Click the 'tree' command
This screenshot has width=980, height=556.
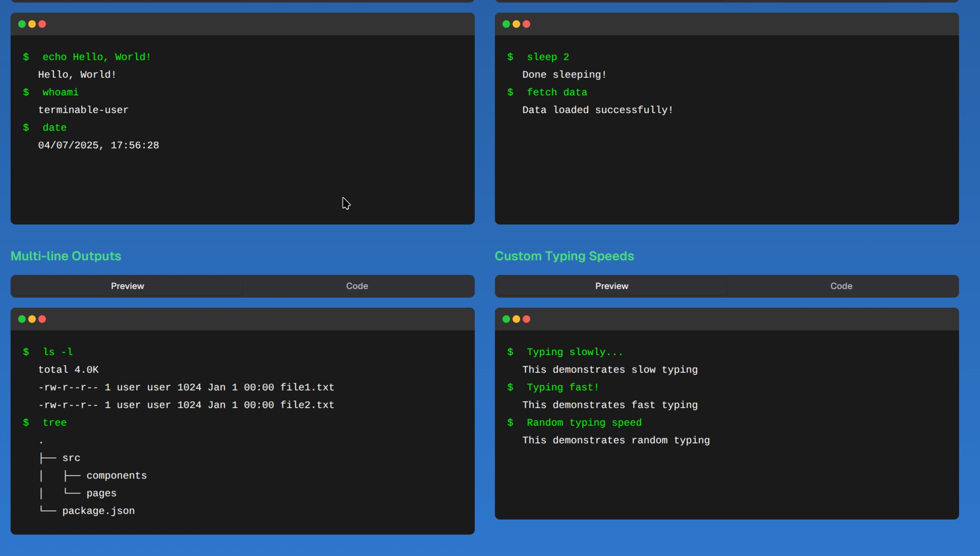point(54,422)
